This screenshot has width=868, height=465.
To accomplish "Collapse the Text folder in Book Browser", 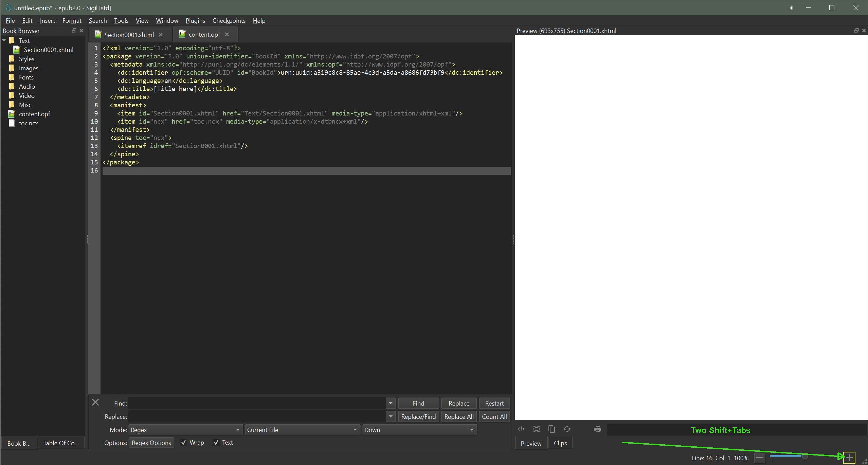I will [4, 40].
